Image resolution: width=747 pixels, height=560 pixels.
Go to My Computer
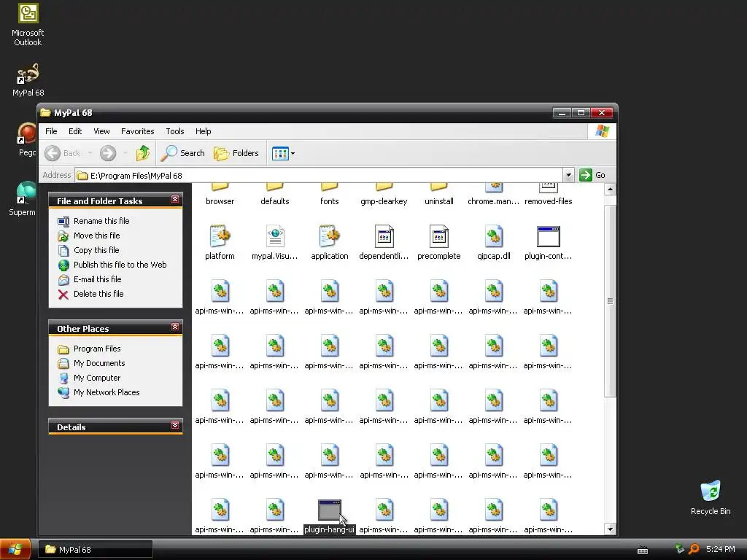(89, 378)
